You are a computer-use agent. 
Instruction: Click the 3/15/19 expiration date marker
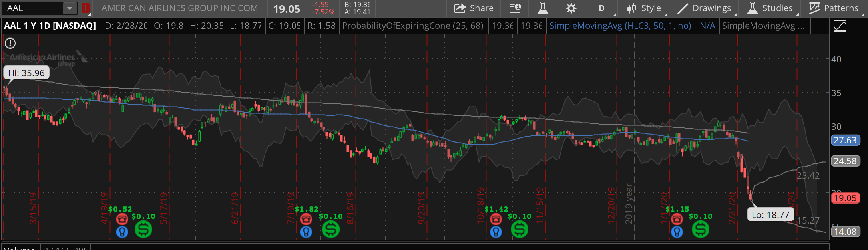[33, 208]
